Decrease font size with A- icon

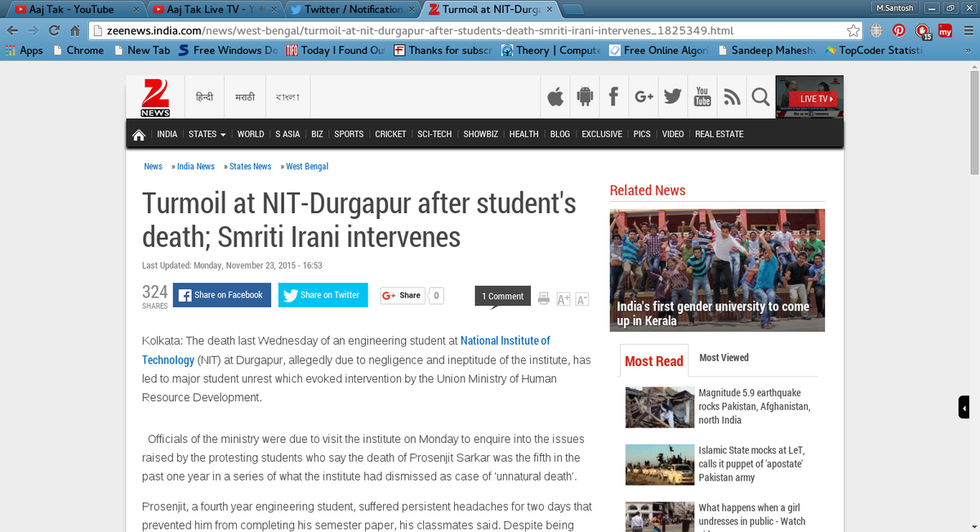(582, 299)
